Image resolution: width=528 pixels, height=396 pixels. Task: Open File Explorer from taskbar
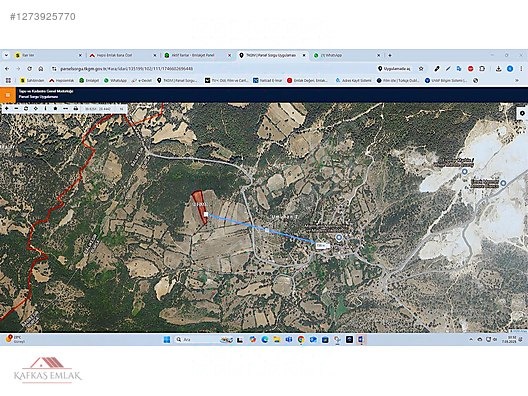tap(277, 339)
